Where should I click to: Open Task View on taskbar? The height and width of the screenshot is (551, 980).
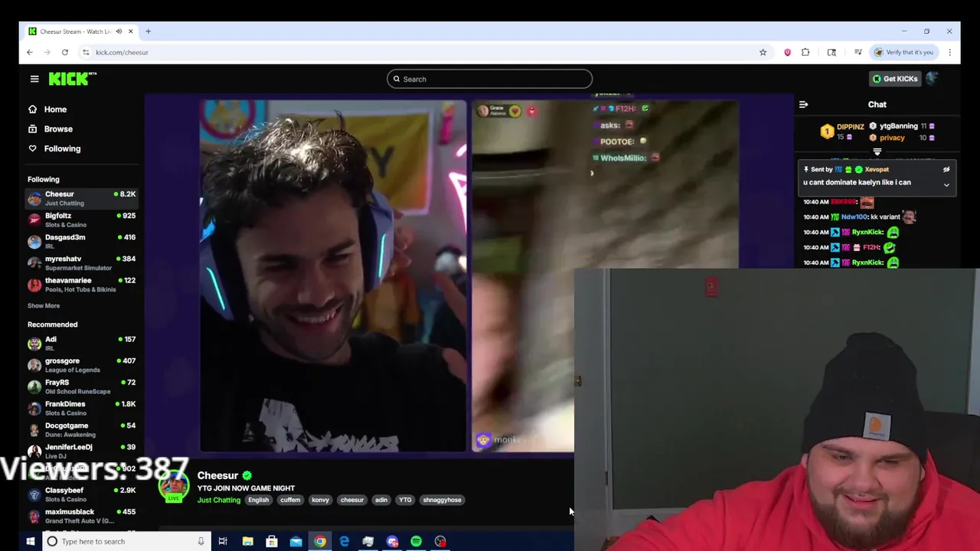click(x=223, y=542)
